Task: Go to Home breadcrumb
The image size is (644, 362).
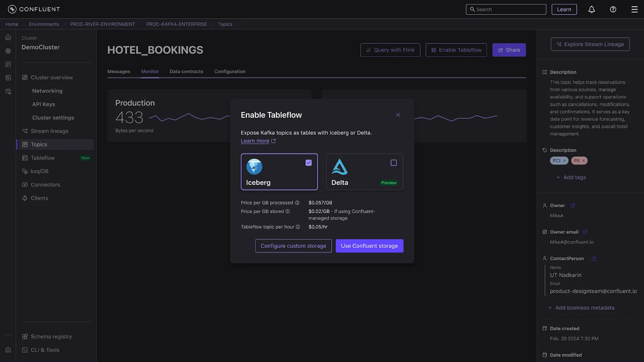Action: [x=12, y=24]
